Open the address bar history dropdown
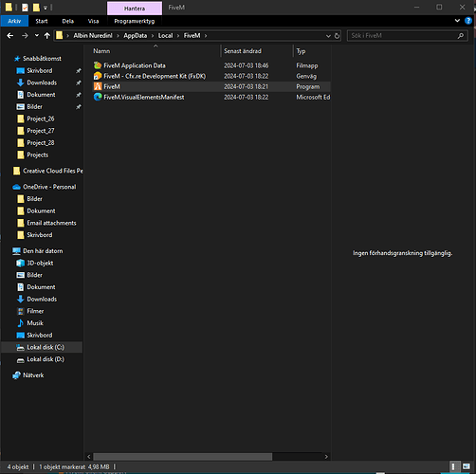 328,36
